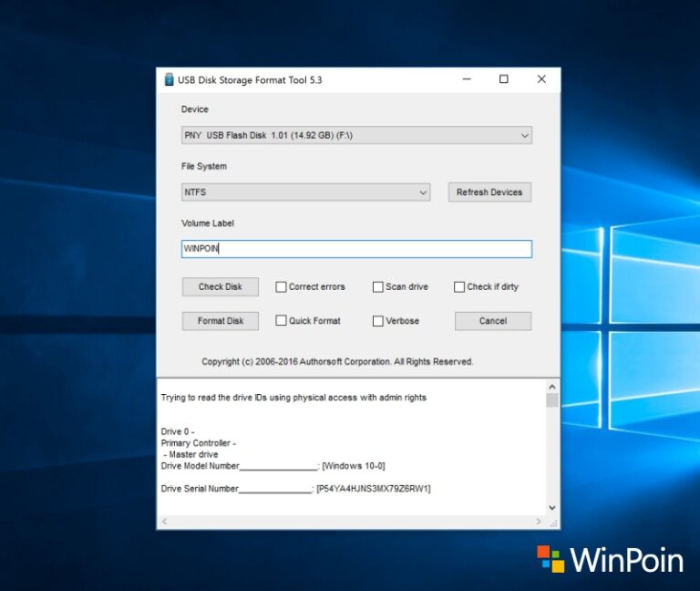Minimize the USB Disk Storage Format Tool window
Viewport: 700px width, 591px height.
pos(467,79)
